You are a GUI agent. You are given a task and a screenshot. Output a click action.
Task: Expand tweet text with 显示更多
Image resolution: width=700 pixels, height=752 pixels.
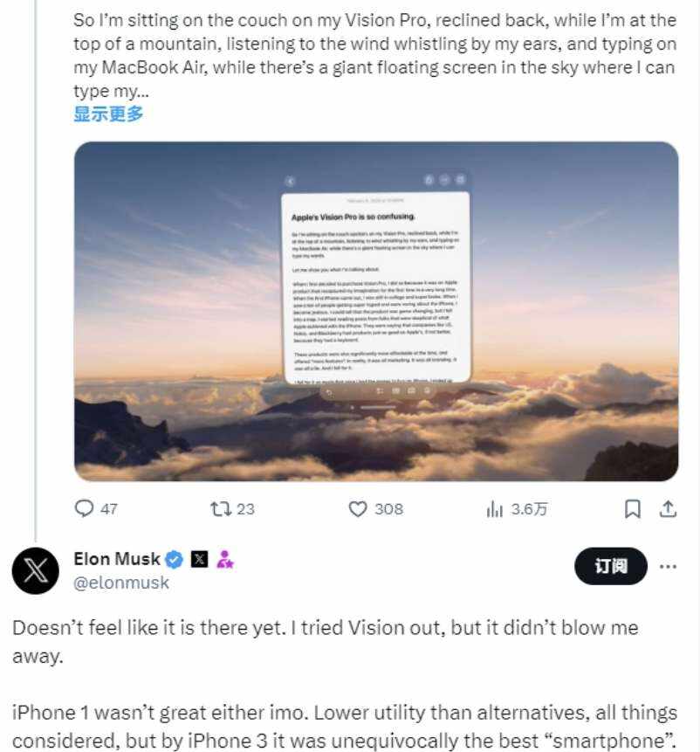108,114
